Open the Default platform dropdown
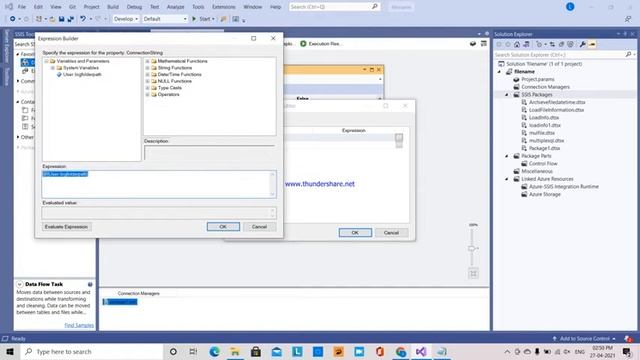This screenshot has height=360, width=640. pyautogui.click(x=165, y=19)
